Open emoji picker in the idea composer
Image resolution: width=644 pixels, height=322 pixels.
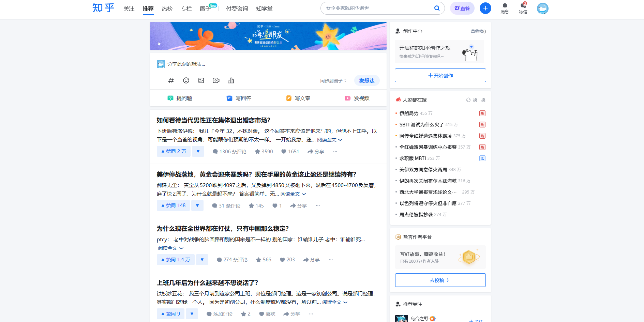[186, 80]
